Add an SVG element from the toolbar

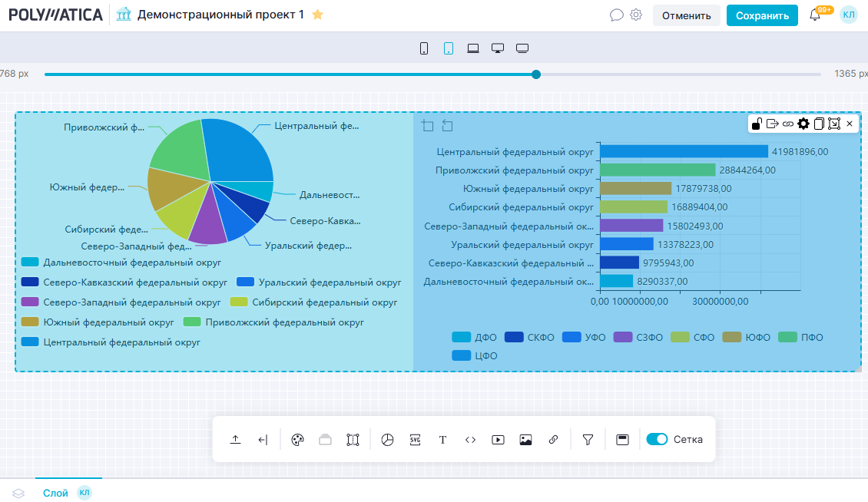415,440
